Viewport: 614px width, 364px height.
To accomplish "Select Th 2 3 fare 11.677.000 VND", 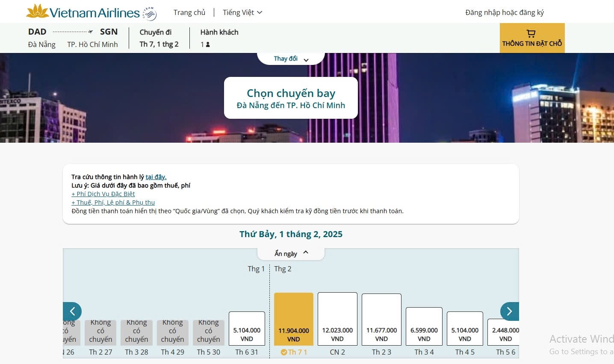I will tap(381, 320).
